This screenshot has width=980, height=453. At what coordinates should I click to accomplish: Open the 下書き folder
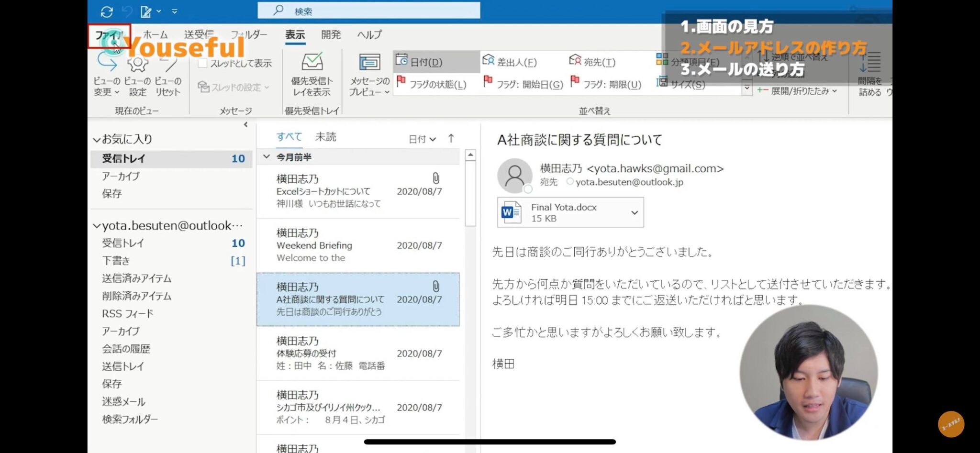click(116, 261)
